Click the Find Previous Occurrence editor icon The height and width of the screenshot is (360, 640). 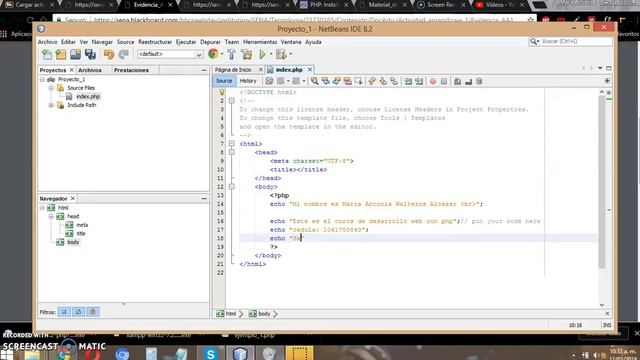(x=325, y=81)
